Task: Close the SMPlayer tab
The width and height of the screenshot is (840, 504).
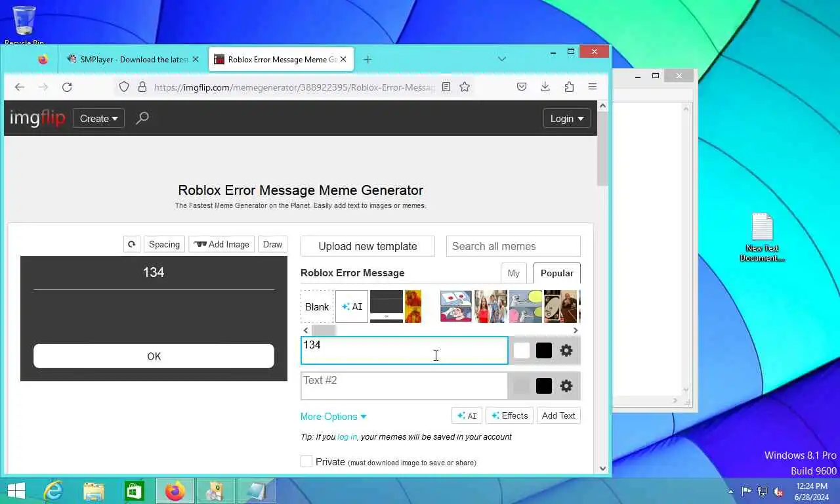Action: click(x=196, y=59)
